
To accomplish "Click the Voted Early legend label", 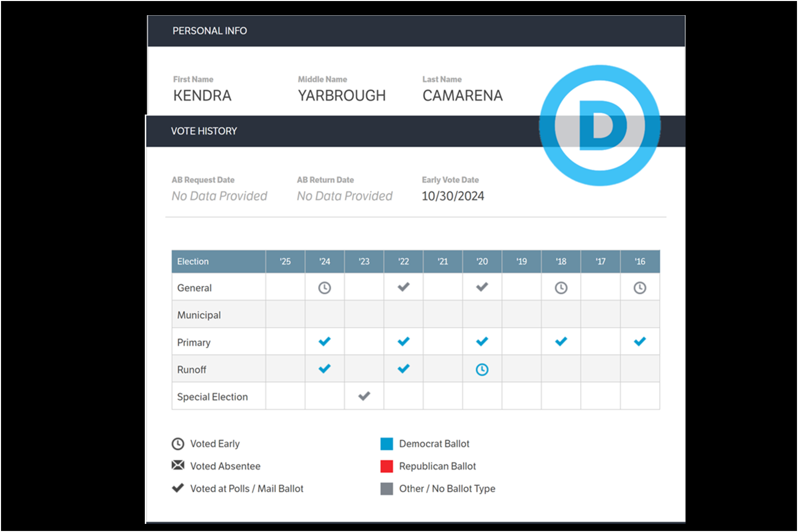I will click(215, 444).
